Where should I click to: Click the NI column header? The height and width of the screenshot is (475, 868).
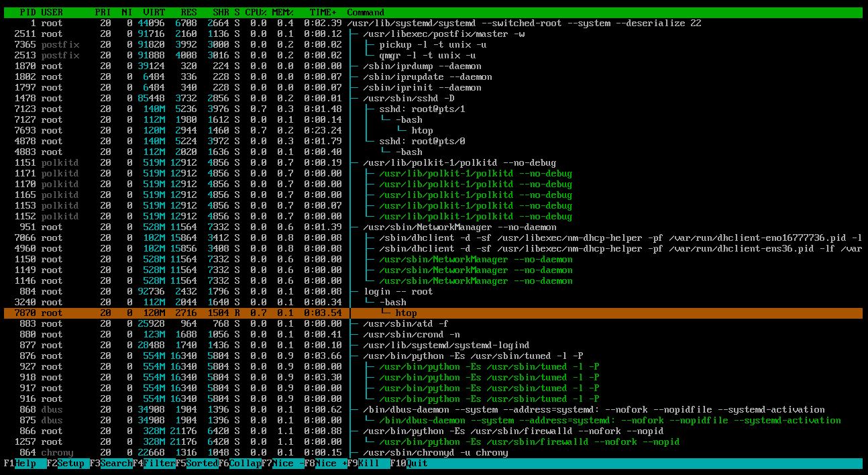tap(127, 12)
